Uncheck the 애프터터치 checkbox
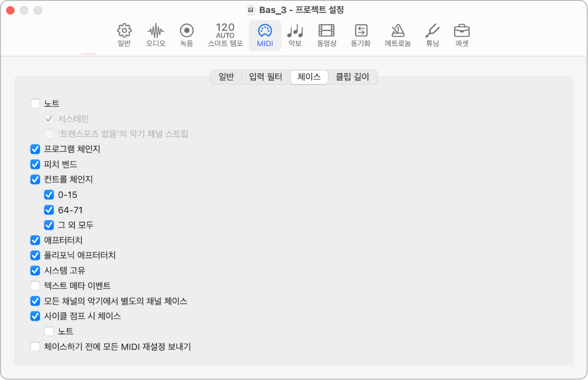Image resolution: width=588 pixels, height=380 pixels. (35, 240)
